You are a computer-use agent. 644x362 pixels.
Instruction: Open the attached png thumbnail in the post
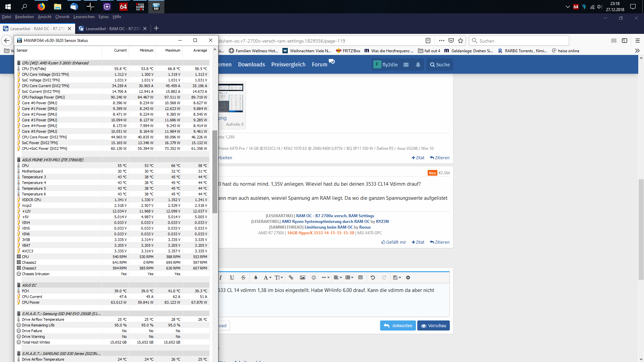tap(230, 98)
